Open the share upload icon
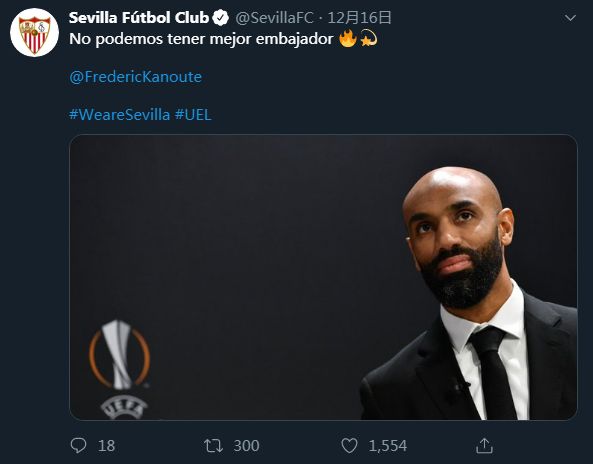The width and height of the screenshot is (593, 464). (x=484, y=445)
